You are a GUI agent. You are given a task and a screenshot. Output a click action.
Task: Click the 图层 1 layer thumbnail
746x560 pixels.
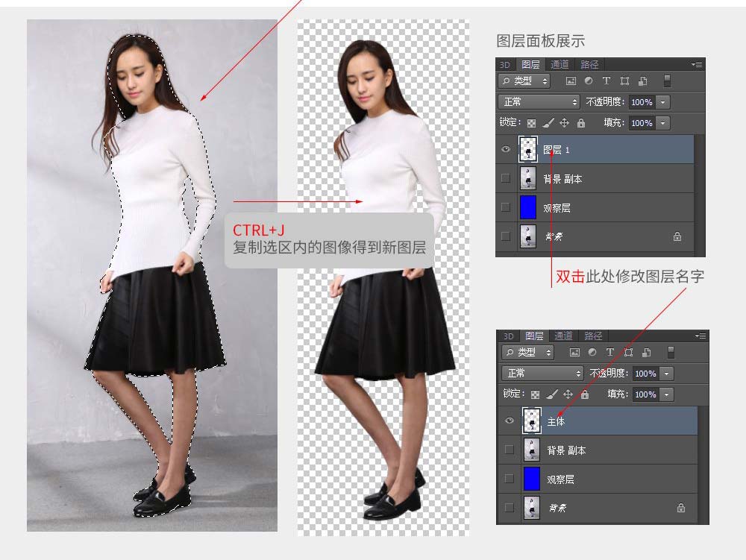[x=528, y=149]
